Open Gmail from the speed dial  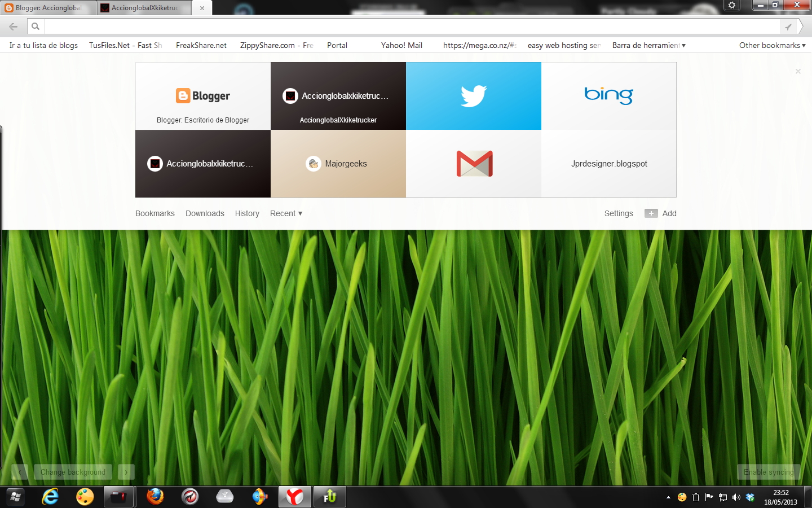point(474,164)
